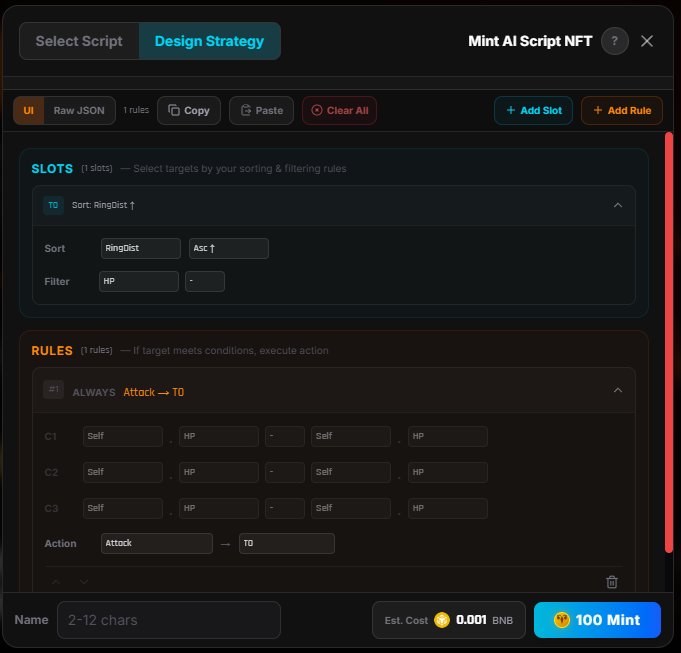Open C3 first HP dropdown
Screen dimensions: 681x653
[x=219, y=508]
